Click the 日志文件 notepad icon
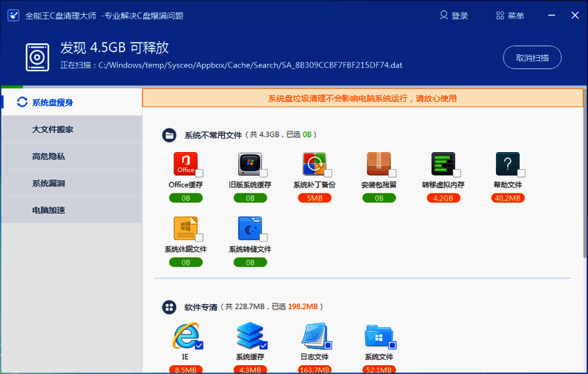Image resolution: width=588 pixels, height=374 pixels. click(315, 335)
